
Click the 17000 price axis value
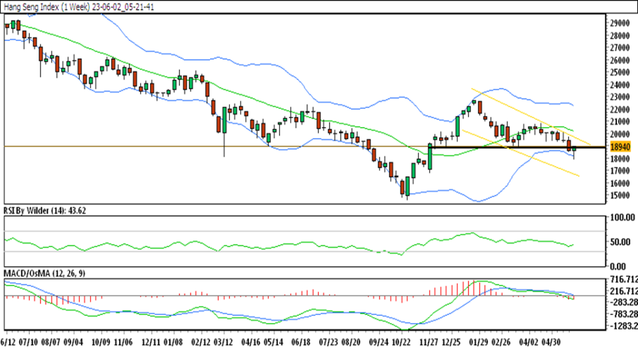620,171
